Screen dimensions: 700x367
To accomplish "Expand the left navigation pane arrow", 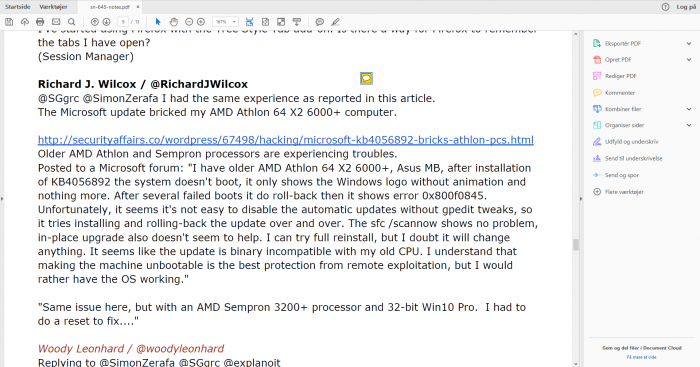I will coord(2,199).
